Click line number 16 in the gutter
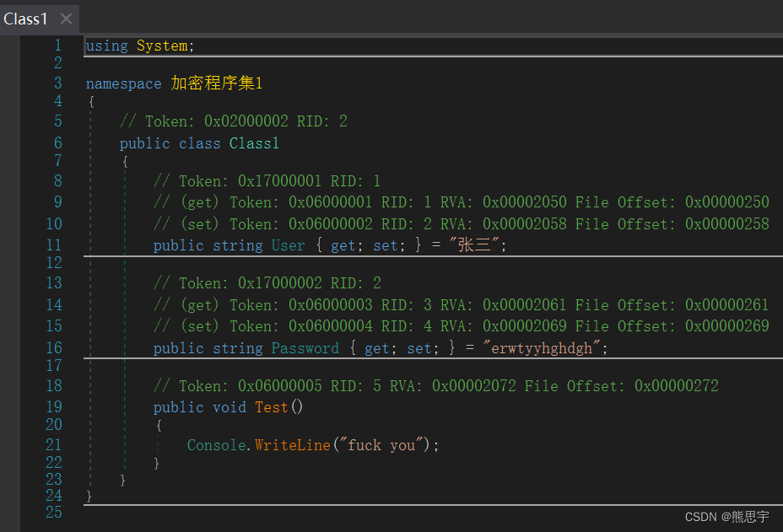 [54, 347]
